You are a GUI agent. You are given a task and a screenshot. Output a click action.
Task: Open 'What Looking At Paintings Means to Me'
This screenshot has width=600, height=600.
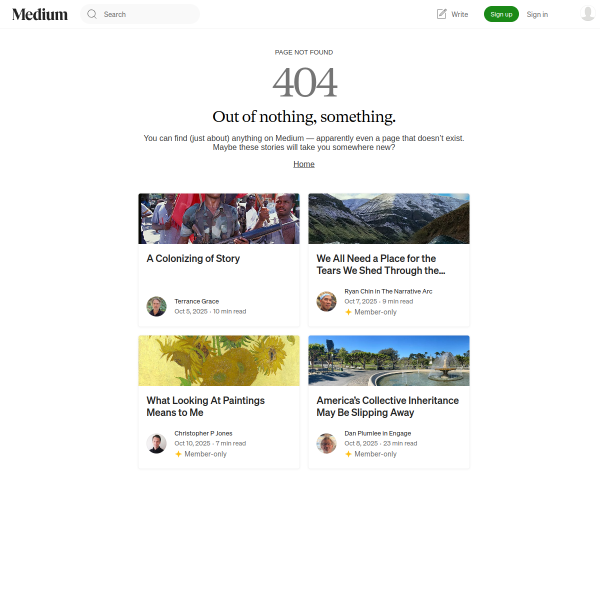tap(205, 406)
